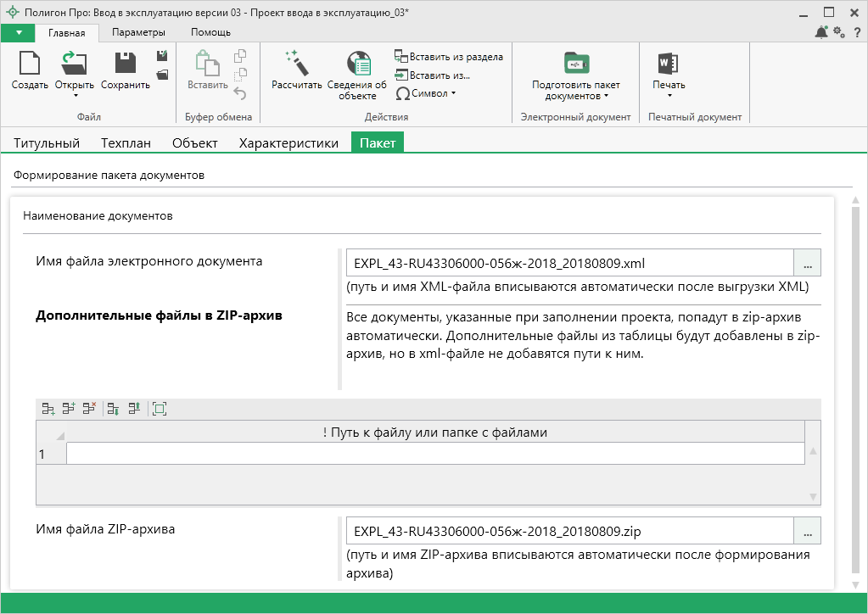The image size is (868, 614).
Task: Go to the Характеристики tab
Action: (x=288, y=142)
